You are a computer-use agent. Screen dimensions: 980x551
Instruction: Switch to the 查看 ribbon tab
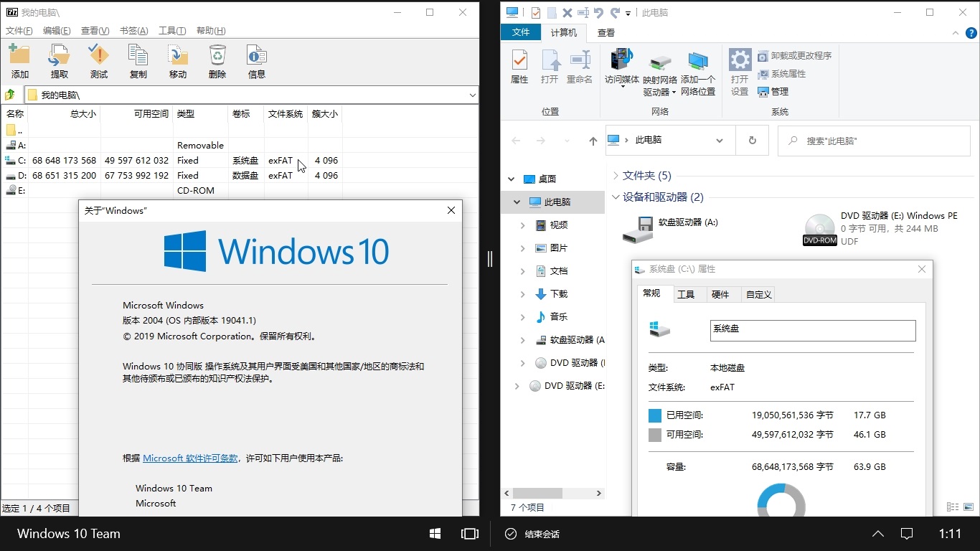point(606,32)
